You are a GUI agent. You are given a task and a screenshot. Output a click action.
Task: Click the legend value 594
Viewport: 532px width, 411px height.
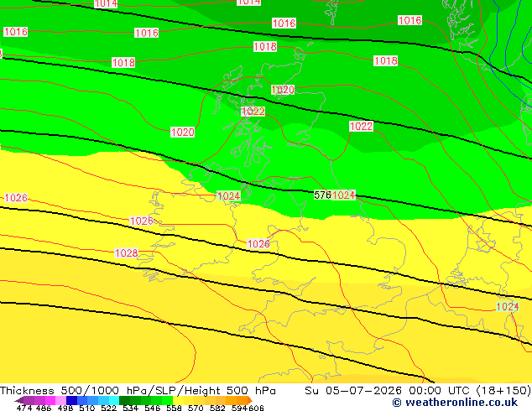tap(239, 408)
